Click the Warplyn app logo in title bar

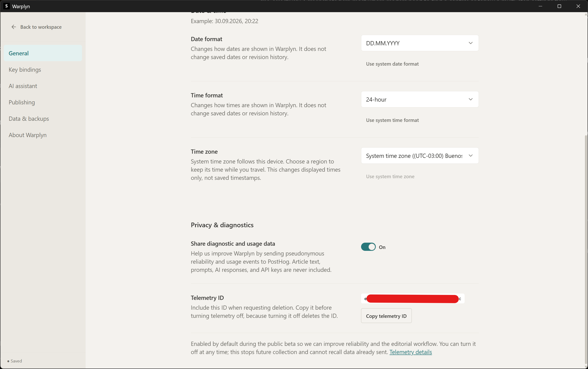[x=7, y=6]
